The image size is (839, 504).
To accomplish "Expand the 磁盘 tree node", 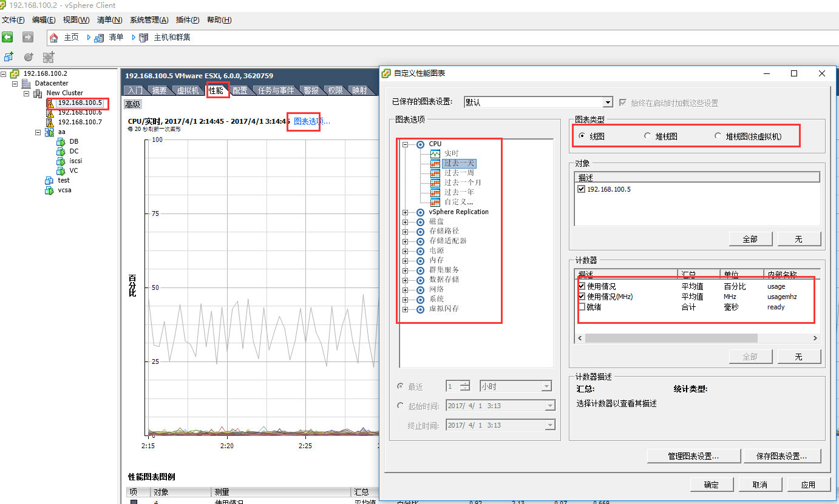I will [405, 222].
